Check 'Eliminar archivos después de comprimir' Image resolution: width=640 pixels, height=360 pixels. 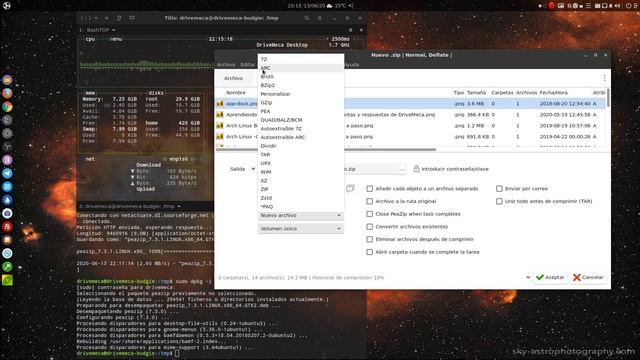coord(369,239)
